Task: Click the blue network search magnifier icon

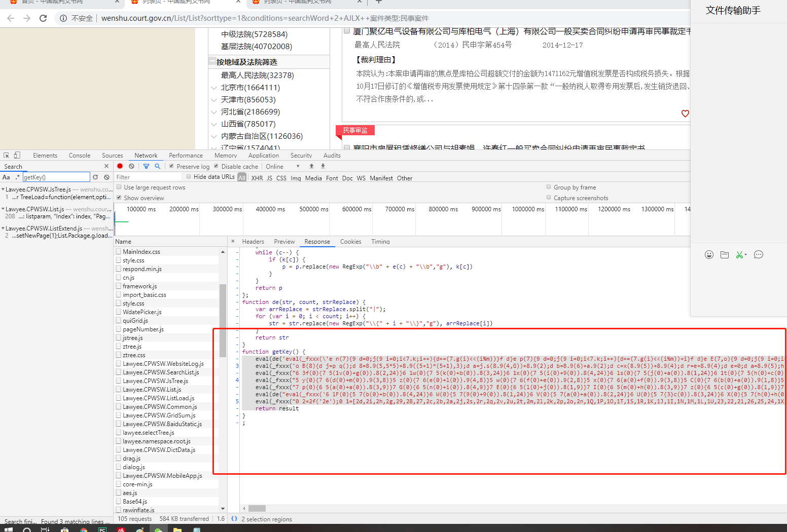Action: pyautogui.click(x=158, y=166)
